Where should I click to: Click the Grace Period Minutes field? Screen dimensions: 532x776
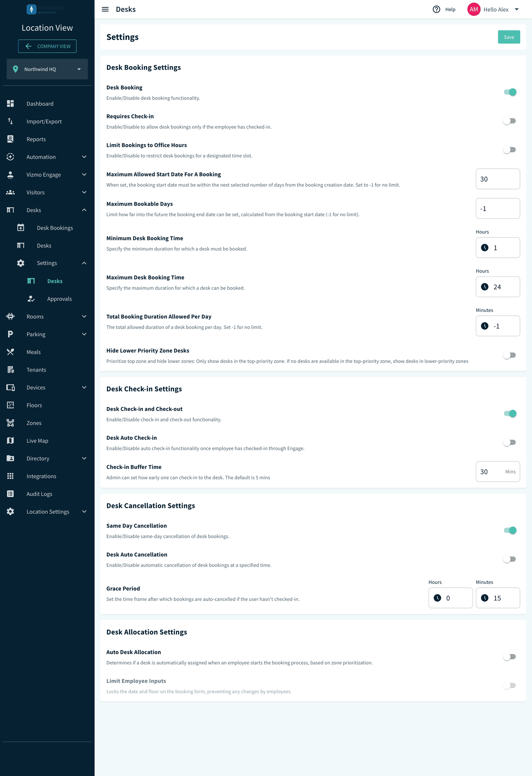pos(497,598)
